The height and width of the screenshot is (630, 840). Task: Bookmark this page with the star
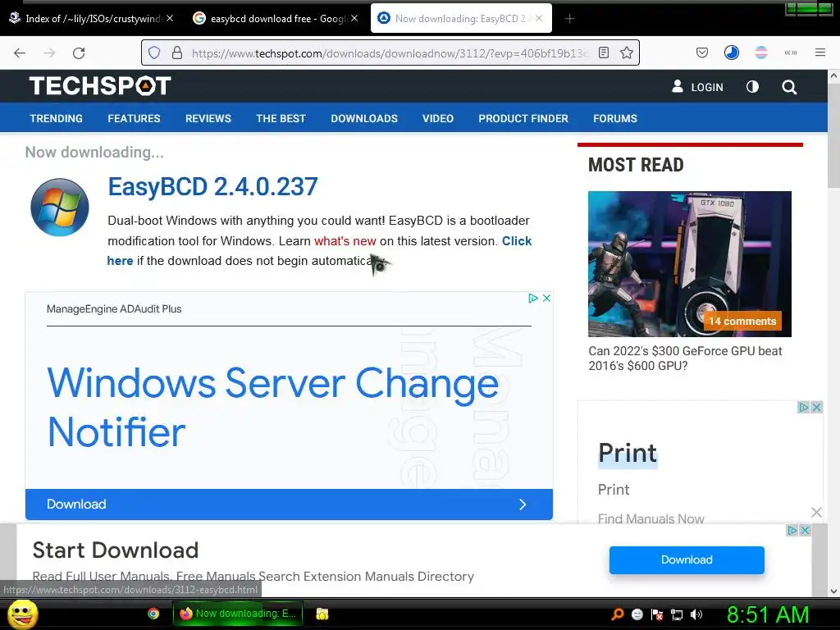[x=626, y=52]
